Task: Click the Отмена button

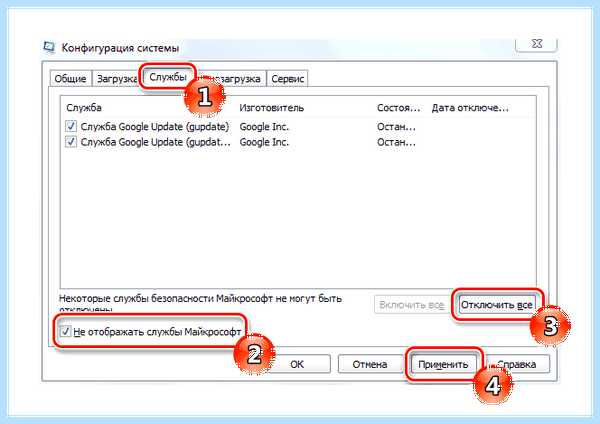Action: coord(370,364)
